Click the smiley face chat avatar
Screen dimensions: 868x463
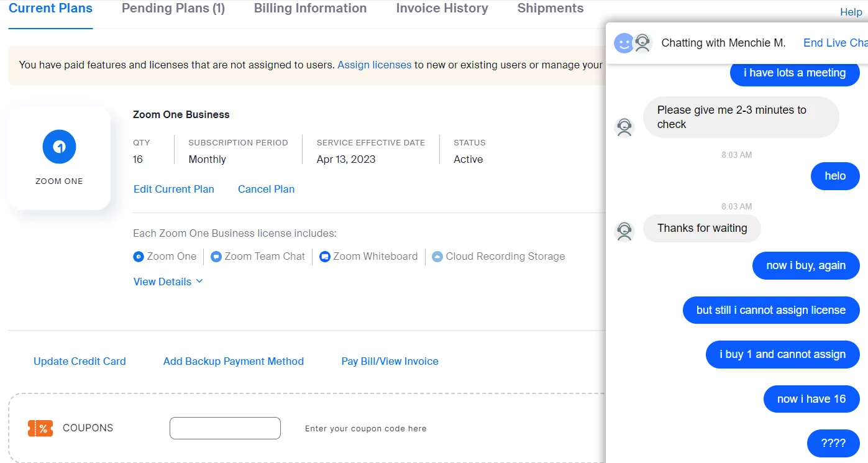(624, 43)
